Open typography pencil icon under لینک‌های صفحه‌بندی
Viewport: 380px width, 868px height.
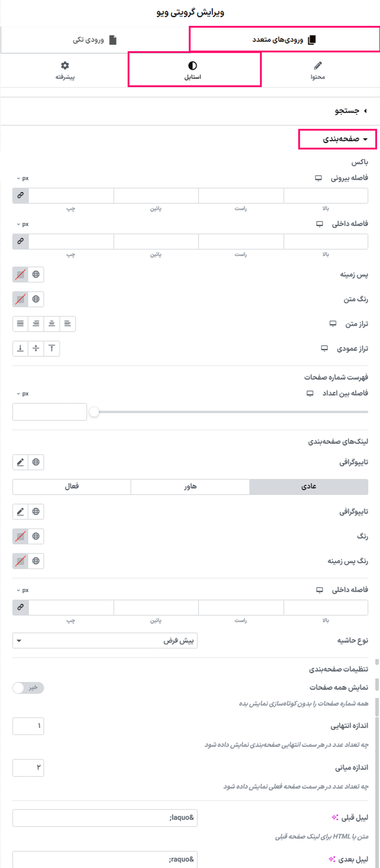(21, 462)
